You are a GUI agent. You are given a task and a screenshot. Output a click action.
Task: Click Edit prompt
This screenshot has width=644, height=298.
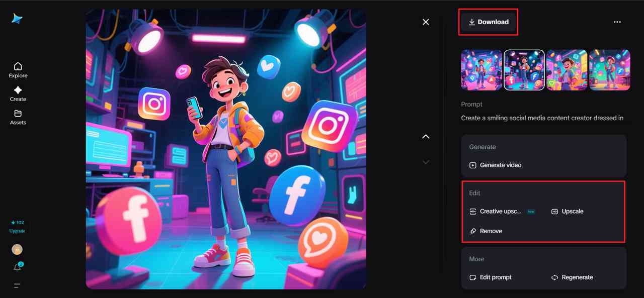coord(491,277)
